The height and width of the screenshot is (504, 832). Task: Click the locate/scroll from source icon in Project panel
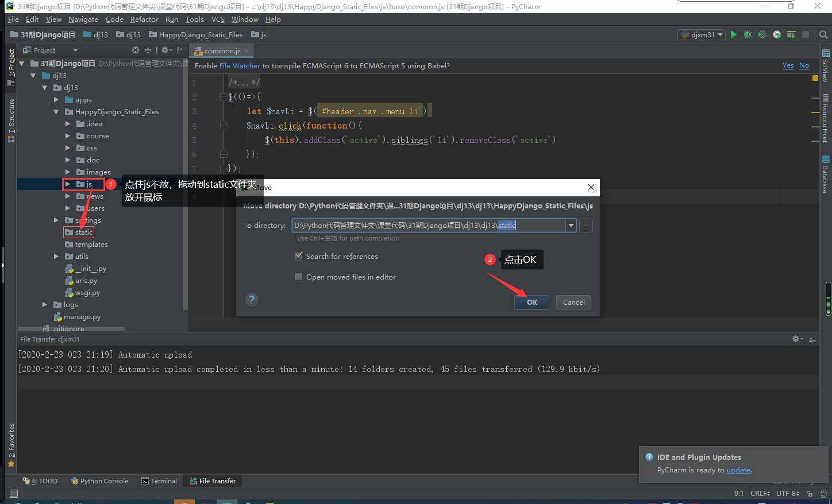136,50
